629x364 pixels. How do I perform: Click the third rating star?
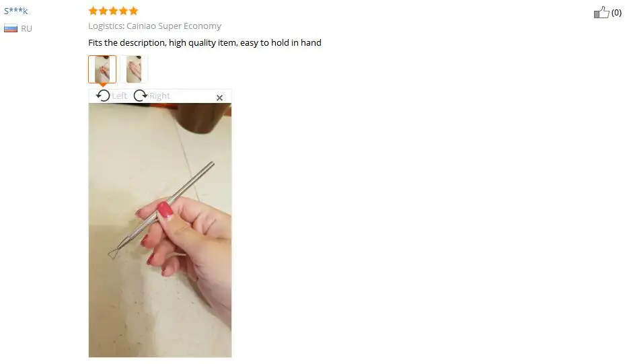pyautogui.click(x=114, y=11)
